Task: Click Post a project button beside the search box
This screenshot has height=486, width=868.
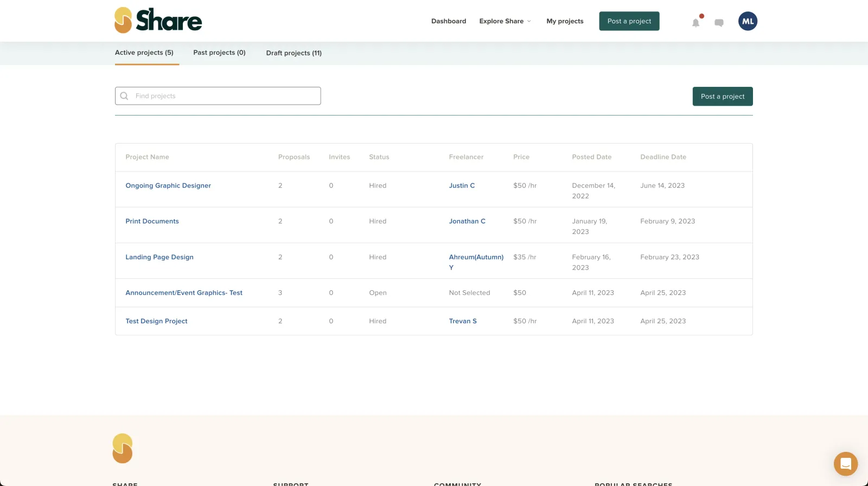Action: pos(723,97)
